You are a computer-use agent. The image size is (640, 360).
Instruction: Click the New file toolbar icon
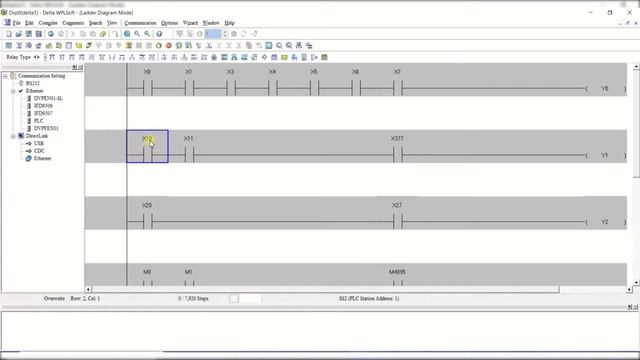9,34
